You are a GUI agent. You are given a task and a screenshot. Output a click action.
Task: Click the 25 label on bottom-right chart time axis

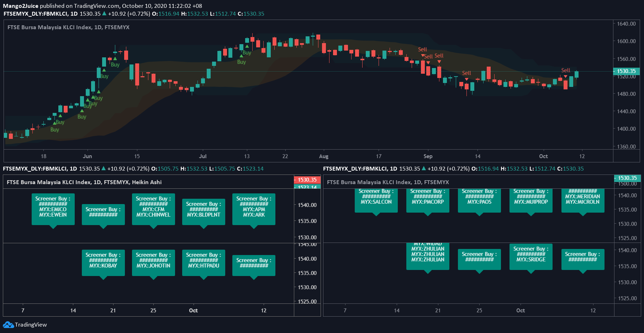pyautogui.click(x=479, y=311)
